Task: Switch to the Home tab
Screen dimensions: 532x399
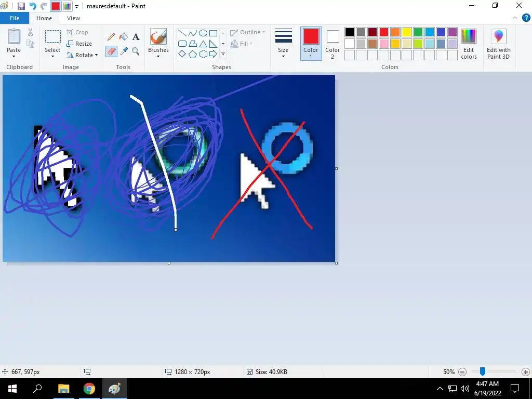Action: 44,18
